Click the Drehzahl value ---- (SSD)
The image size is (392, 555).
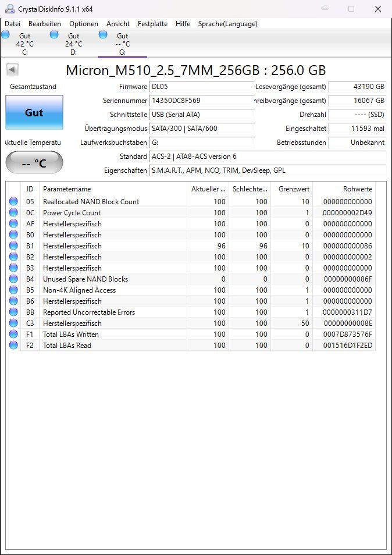357,115
